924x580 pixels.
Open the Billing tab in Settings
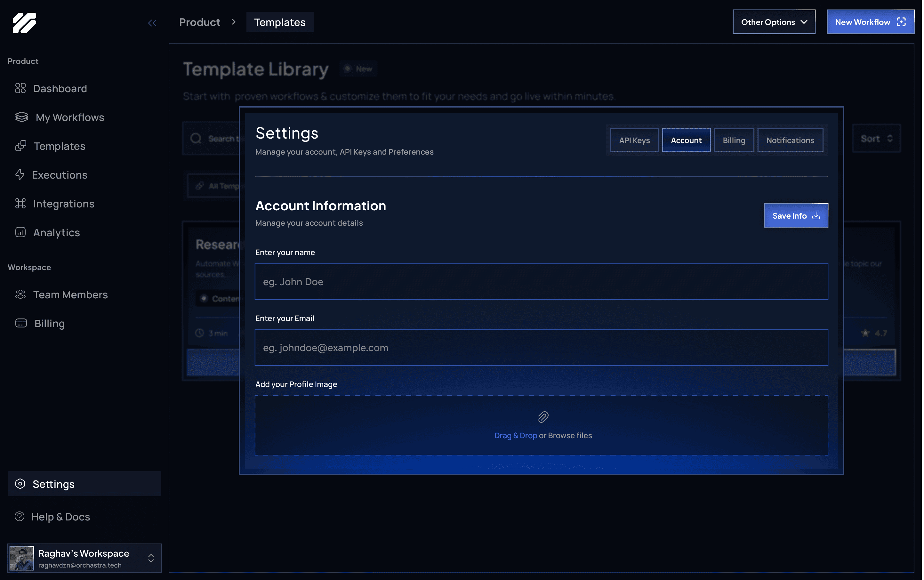pyautogui.click(x=733, y=140)
